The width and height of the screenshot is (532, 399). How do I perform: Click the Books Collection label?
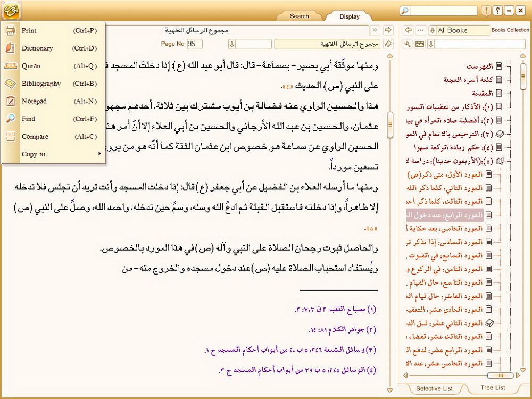510,30
